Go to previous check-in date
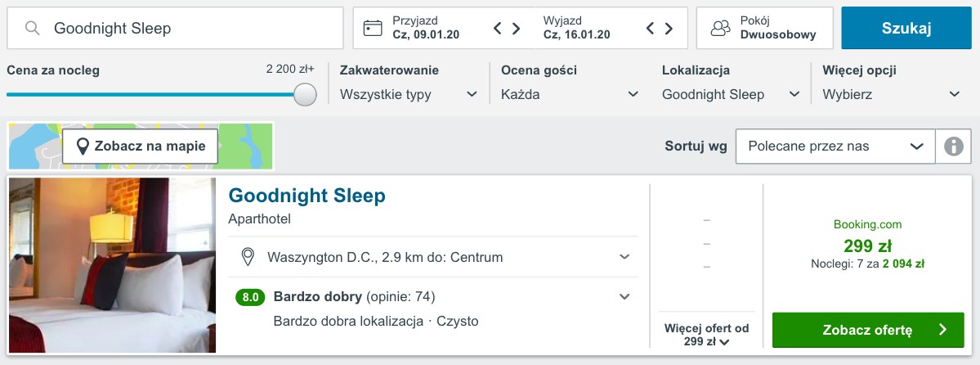This screenshot has width=980, height=365. click(498, 28)
